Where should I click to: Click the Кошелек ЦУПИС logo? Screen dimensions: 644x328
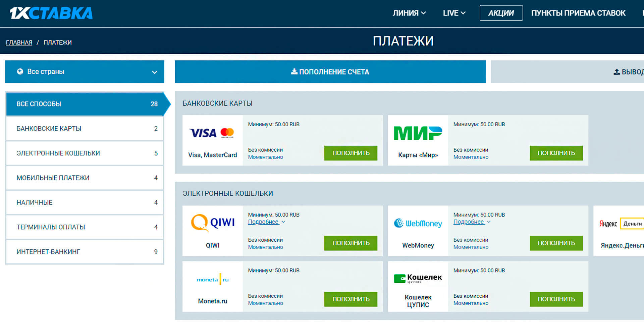[x=418, y=278]
